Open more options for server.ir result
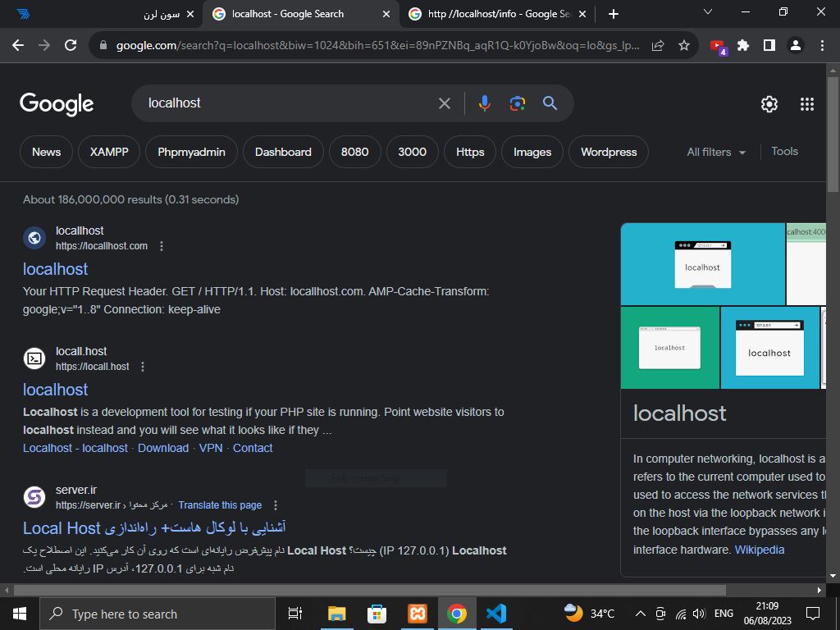 click(276, 505)
